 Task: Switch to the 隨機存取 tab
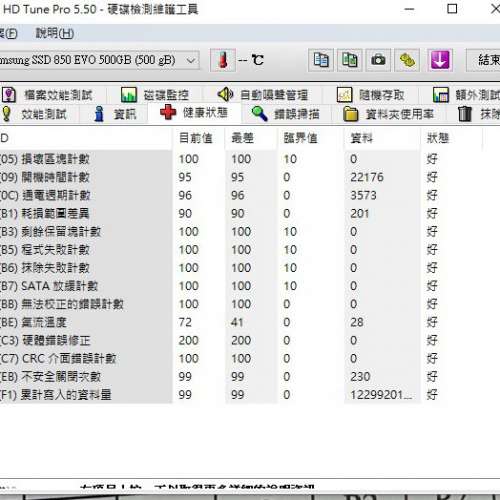point(371,95)
